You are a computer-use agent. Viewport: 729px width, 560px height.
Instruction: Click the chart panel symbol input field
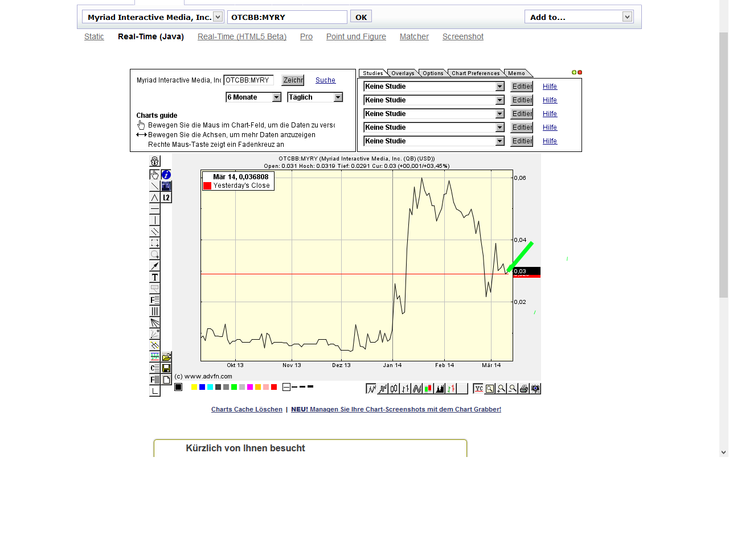click(x=249, y=80)
